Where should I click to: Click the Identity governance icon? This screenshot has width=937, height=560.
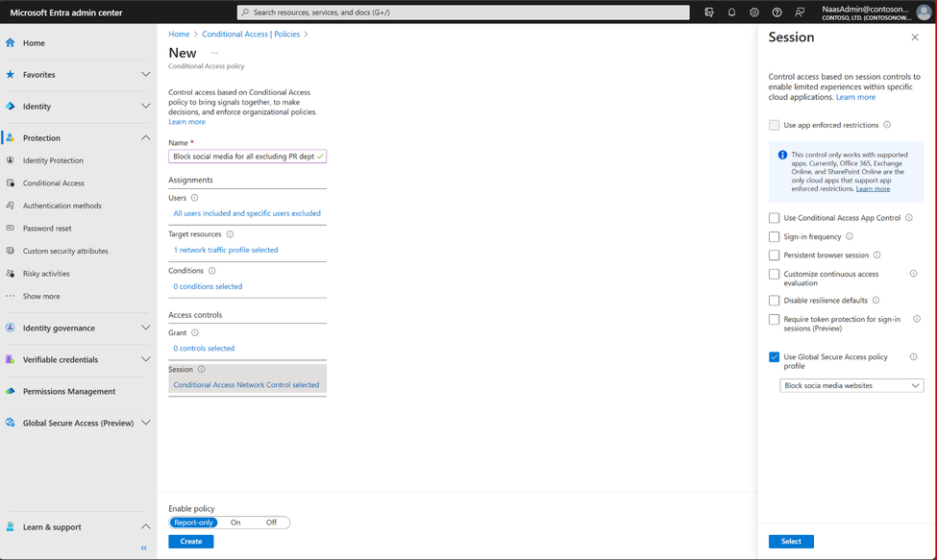(x=11, y=328)
